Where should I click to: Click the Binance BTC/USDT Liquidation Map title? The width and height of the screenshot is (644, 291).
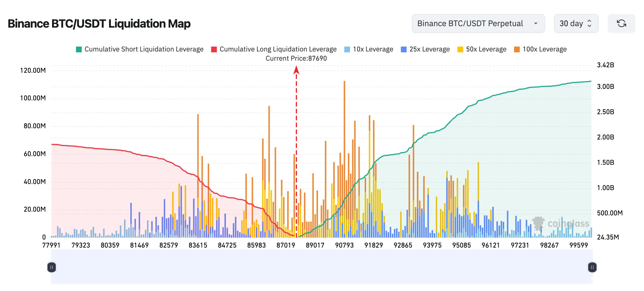point(99,24)
